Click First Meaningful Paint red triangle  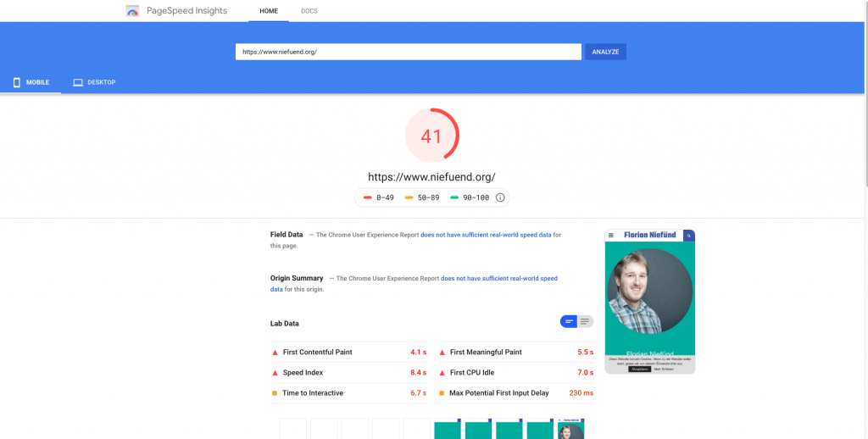(x=442, y=352)
